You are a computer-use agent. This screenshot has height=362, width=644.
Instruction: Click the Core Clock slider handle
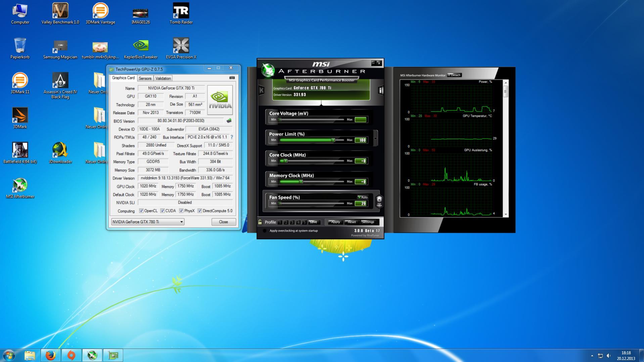pyautogui.click(x=285, y=161)
